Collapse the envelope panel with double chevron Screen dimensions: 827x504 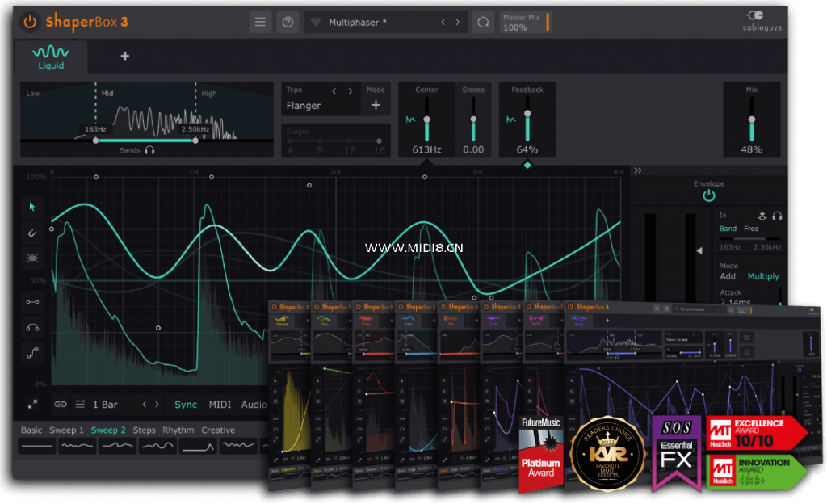(637, 170)
